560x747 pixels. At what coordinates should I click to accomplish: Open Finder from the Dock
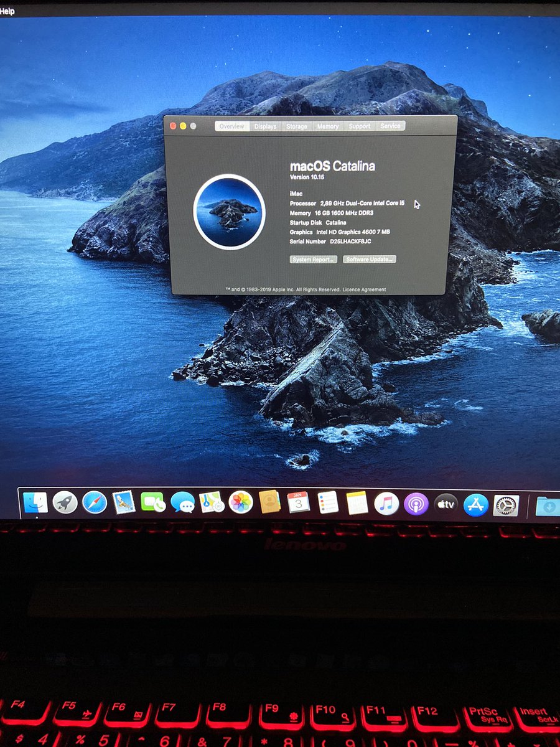(x=35, y=502)
